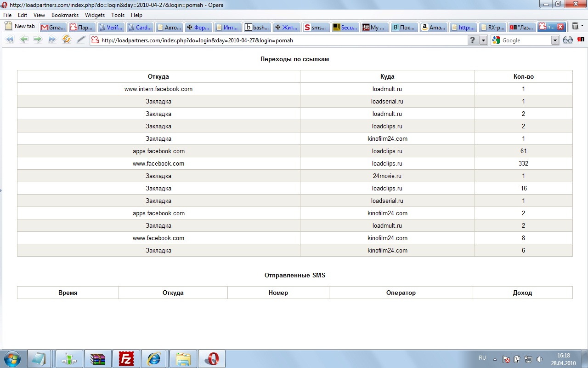Click the count value 332

coord(523,164)
